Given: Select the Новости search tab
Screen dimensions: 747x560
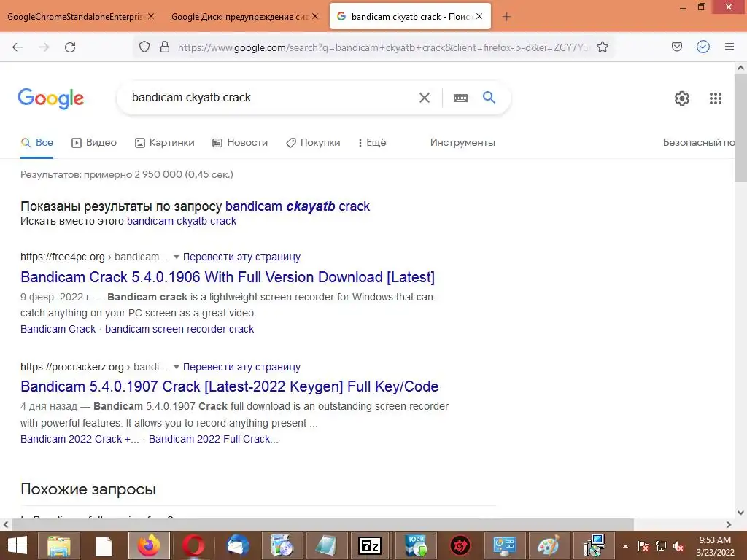Looking at the screenshot, I should (x=240, y=142).
